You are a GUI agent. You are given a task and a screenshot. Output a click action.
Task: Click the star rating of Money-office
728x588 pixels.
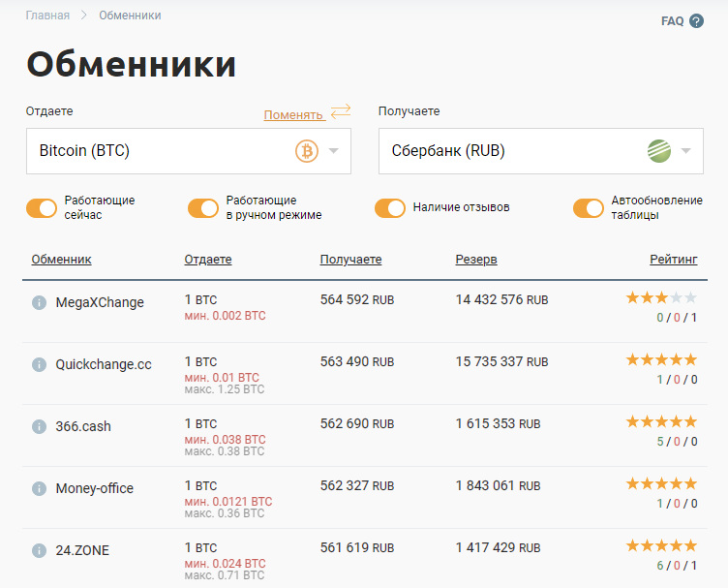tap(661, 483)
